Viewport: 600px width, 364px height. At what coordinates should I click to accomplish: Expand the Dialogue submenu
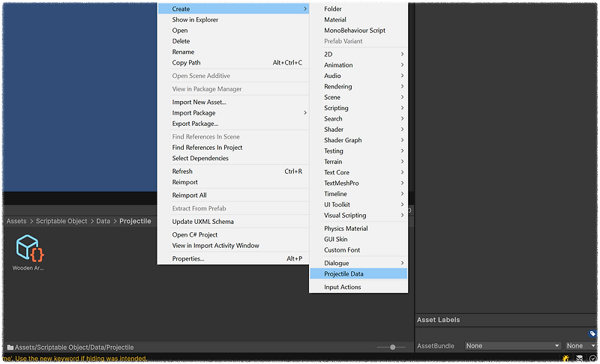coord(358,263)
